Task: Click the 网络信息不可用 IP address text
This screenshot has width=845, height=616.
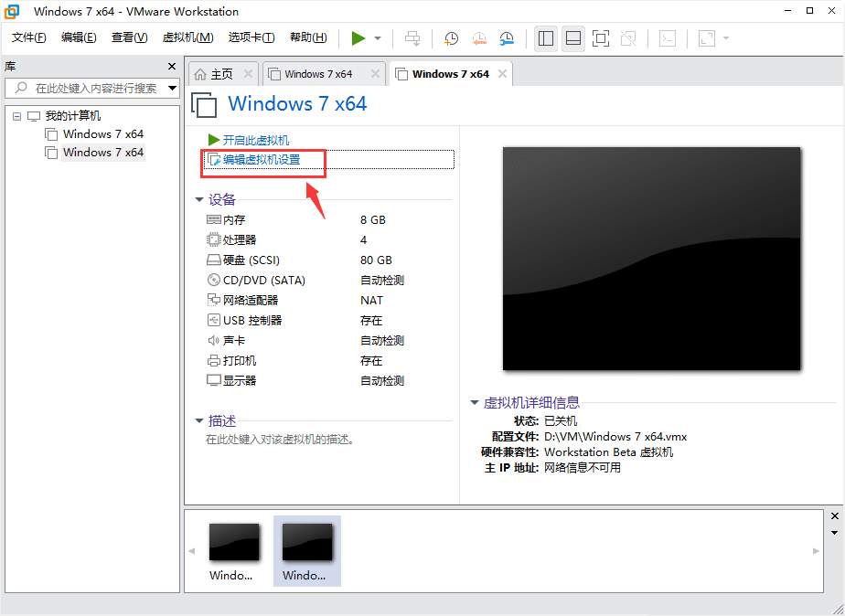Action: 583,467
